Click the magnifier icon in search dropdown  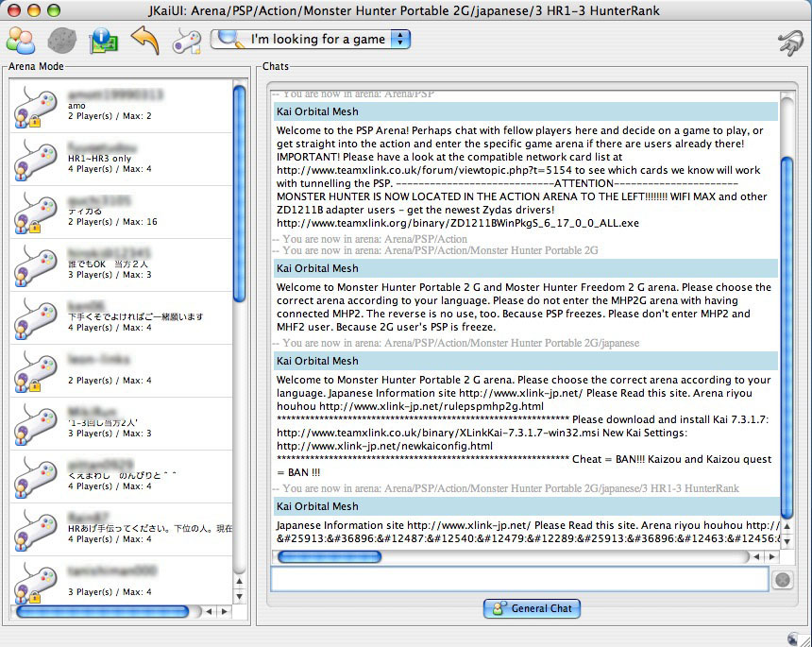(229, 39)
